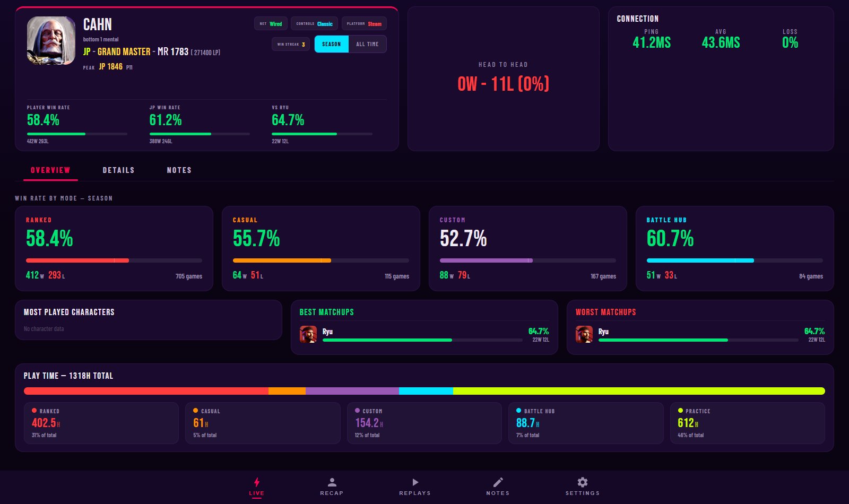Viewport: 849px width, 504px height.
Task: Click the packet loss 0% value
Action: [x=790, y=42]
